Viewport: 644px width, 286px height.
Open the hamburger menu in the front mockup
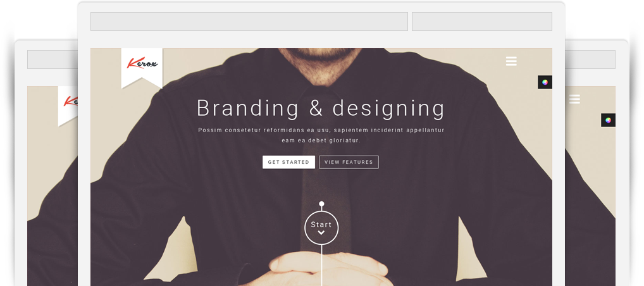pyautogui.click(x=511, y=61)
